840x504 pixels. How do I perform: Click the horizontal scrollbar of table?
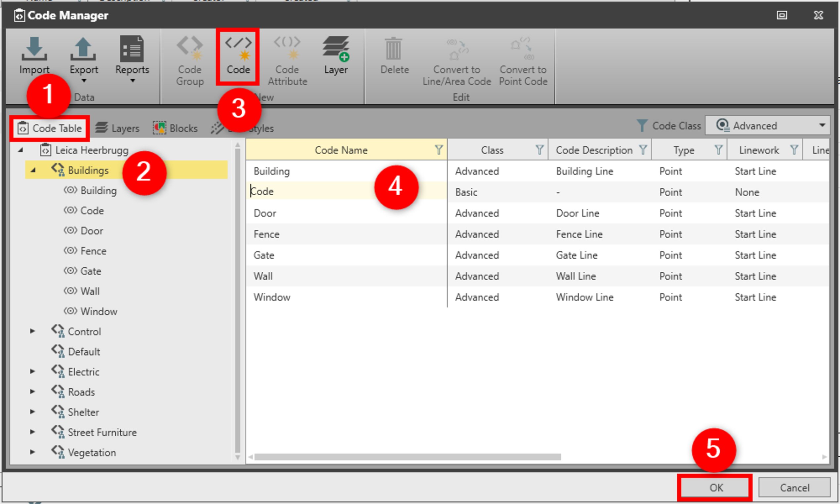408,457
